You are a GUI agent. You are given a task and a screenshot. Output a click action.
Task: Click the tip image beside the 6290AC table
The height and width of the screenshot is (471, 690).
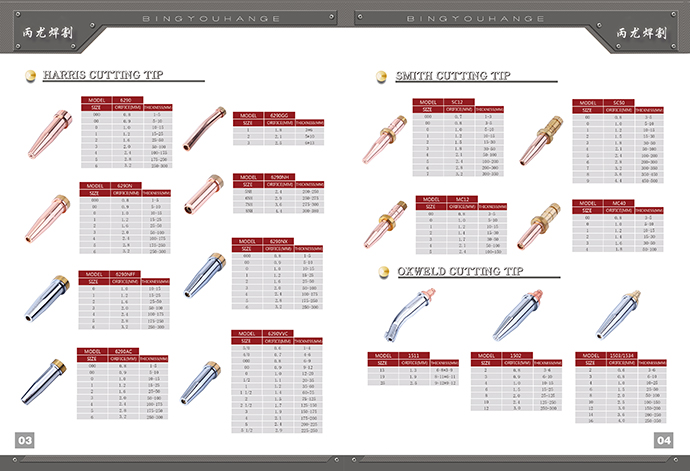43,382
